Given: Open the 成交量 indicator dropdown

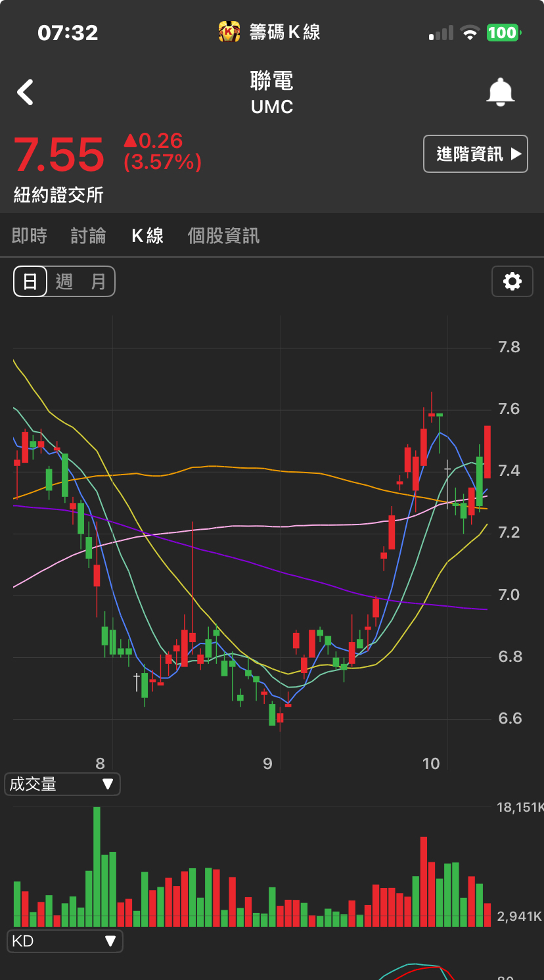Looking at the screenshot, I should point(62,784).
